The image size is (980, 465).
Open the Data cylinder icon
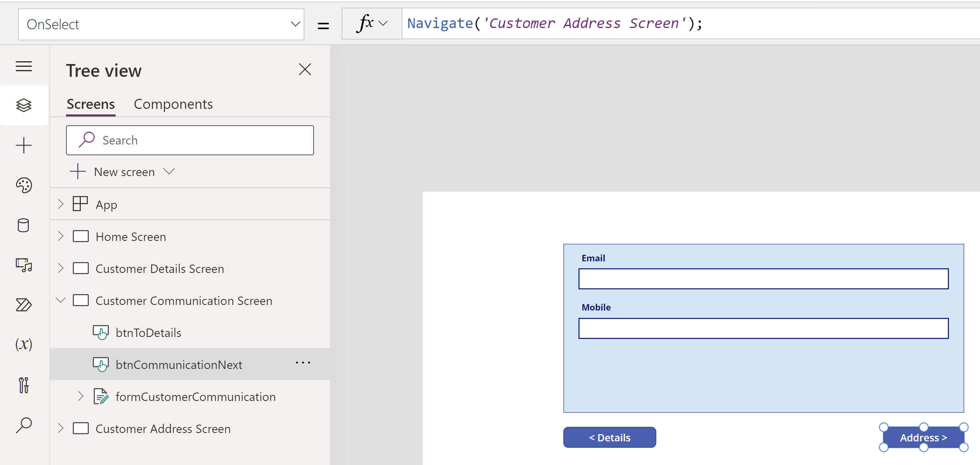pos(24,225)
